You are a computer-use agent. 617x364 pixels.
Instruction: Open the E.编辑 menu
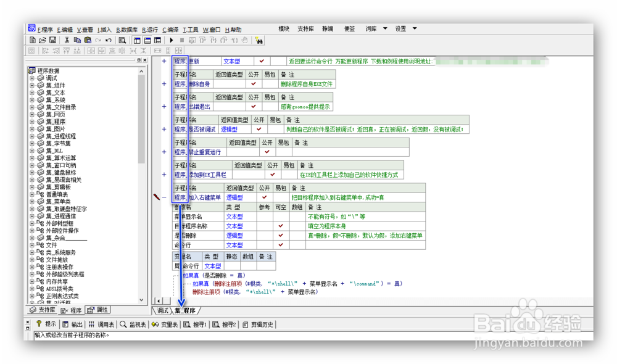pos(65,30)
